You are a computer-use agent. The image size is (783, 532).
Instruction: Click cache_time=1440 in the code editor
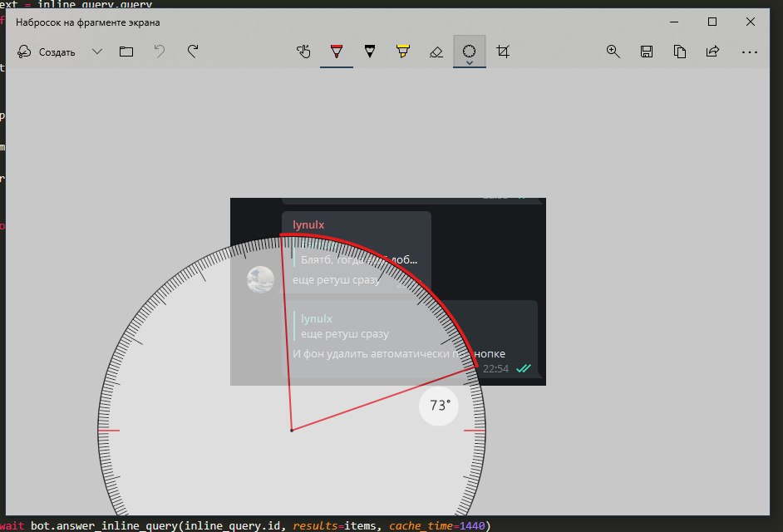(x=437, y=526)
